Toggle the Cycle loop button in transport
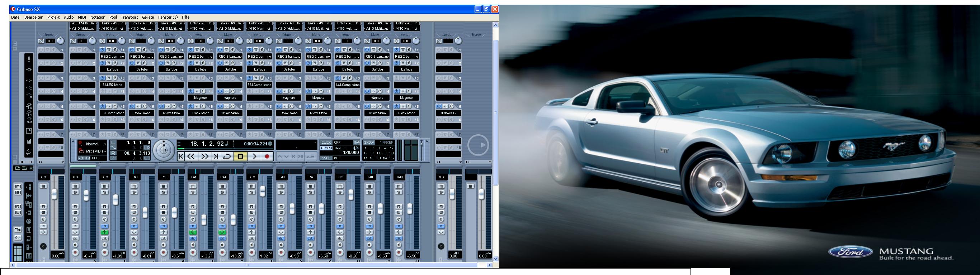Viewport: 980px width, 275px height. [227, 156]
